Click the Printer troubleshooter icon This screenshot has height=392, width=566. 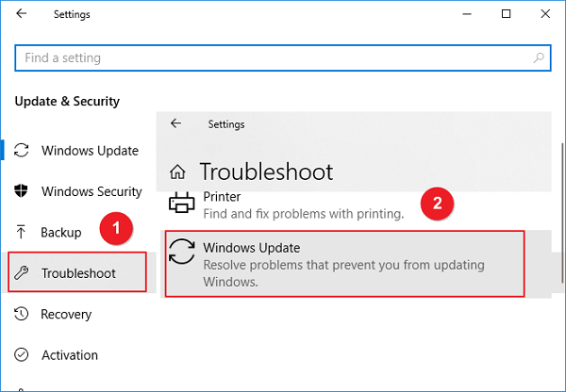click(180, 202)
